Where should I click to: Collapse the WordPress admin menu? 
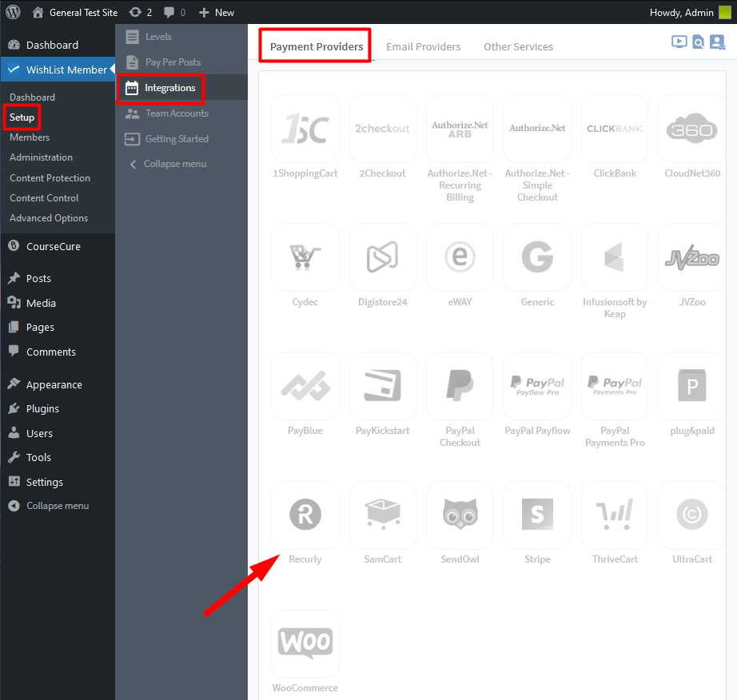(58, 506)
